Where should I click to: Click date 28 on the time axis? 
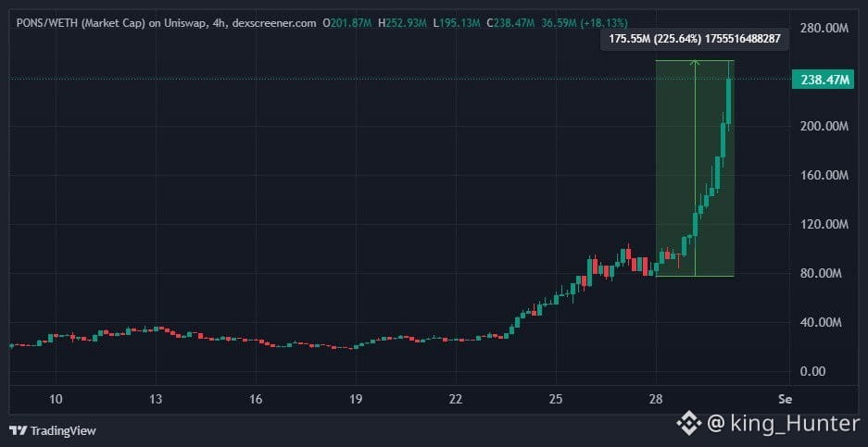point(656,400)
